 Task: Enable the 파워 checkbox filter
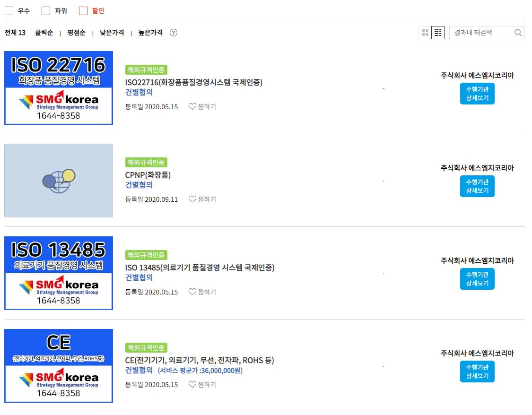(46, 11)
